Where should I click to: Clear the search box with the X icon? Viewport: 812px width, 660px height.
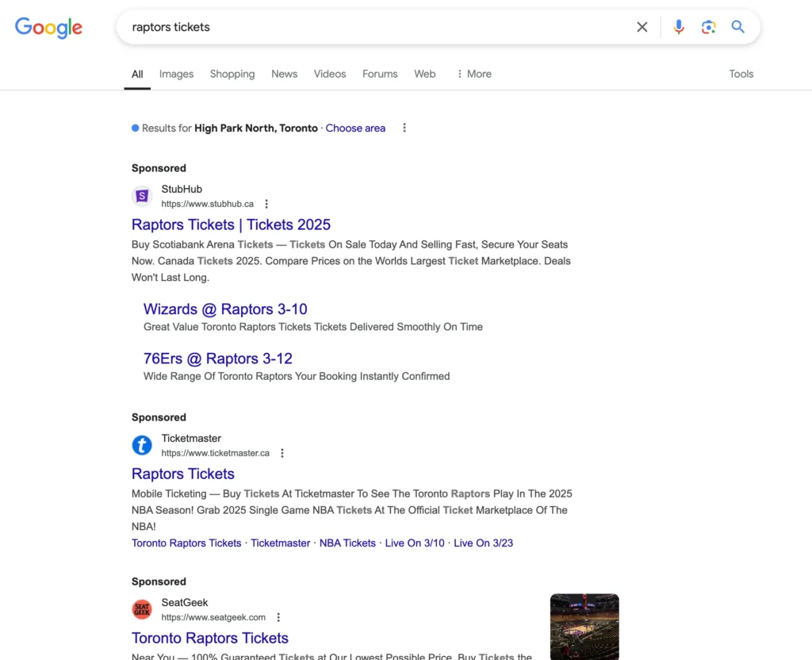click(x=642, y=27)
